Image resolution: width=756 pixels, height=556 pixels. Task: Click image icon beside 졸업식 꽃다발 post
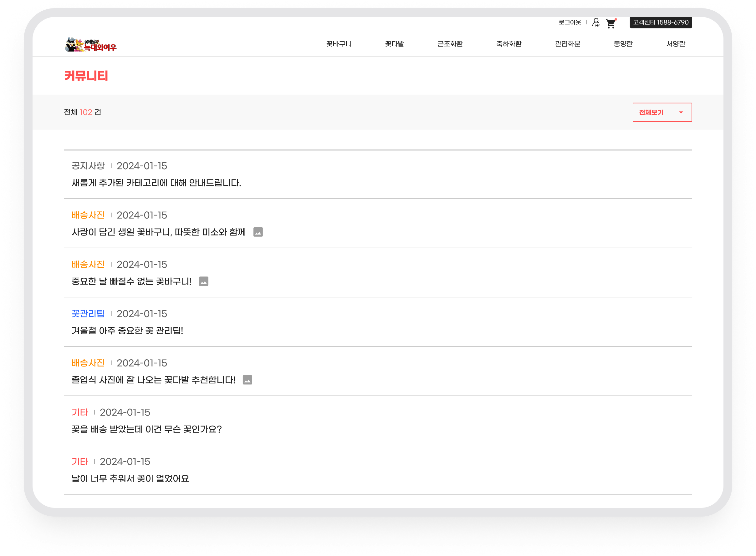[247, 380]
